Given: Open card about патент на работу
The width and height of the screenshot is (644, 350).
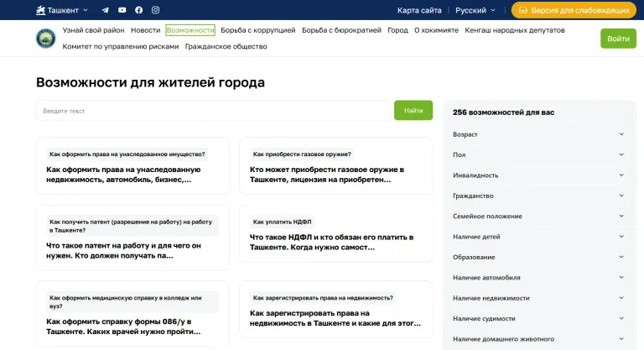Looking at the screenshot, I should click(132, 238).
